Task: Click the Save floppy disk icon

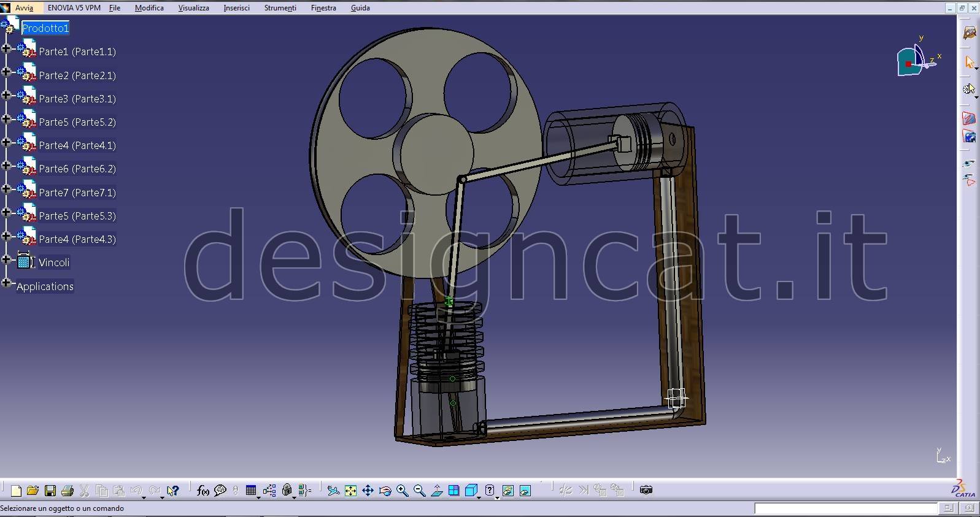Action: click(x=50, y=490)
